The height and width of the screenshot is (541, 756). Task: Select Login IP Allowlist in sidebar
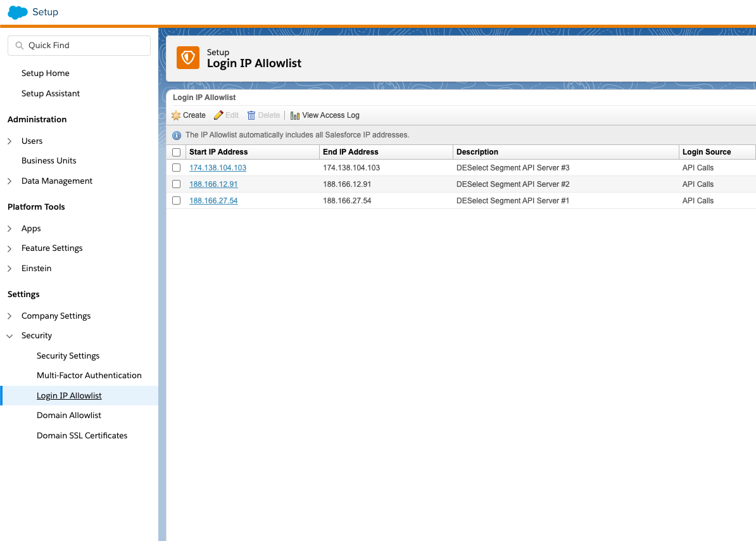tap(69, 396)
